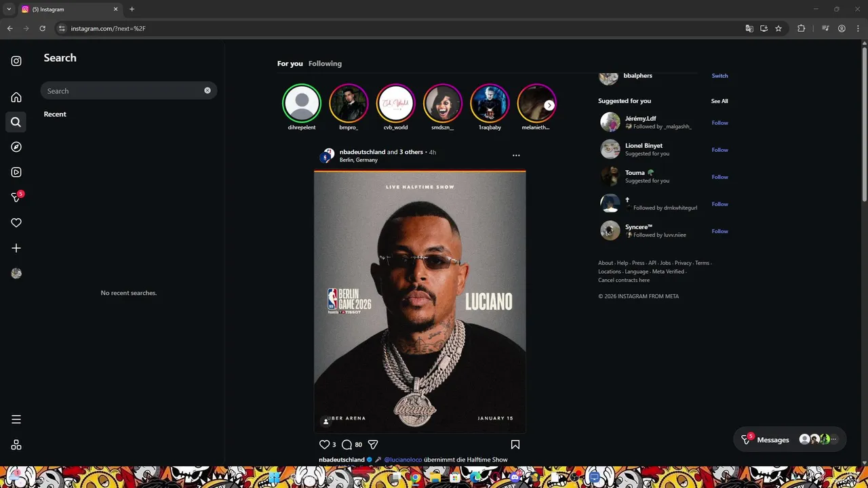
Task: Follow Touma
Action: pos(719,177)
